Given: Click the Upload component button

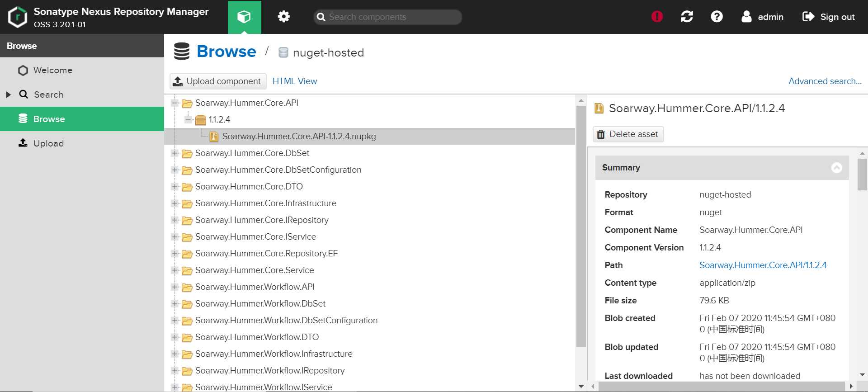Looking at the screenshot, I should click(218, 81).
